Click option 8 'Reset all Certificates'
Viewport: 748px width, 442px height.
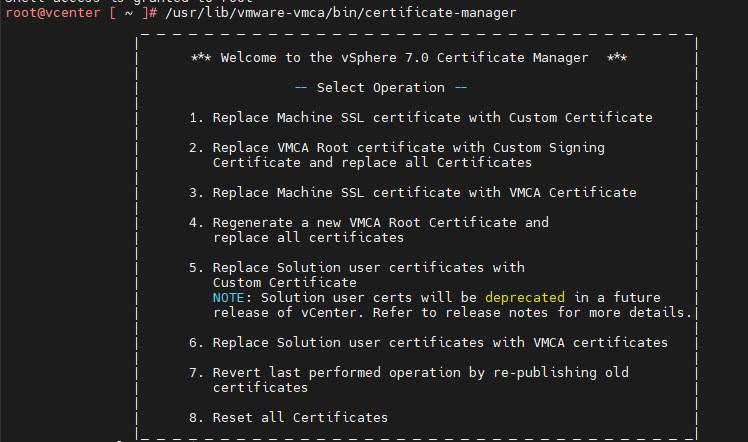[288, 418]
